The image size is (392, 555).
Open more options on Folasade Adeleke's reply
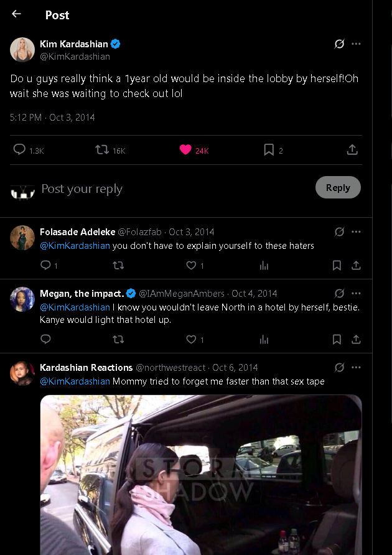pos(356,231)
